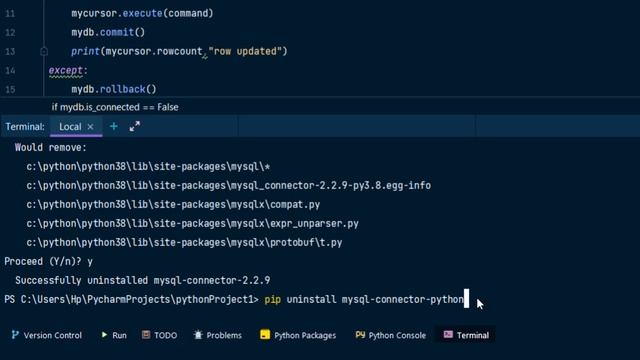The height and width of the screenshot is (360, 640).
Task: Click 'Successfully uninstalled mysql-connector-2.2.9' line
Action: (142, 280)
